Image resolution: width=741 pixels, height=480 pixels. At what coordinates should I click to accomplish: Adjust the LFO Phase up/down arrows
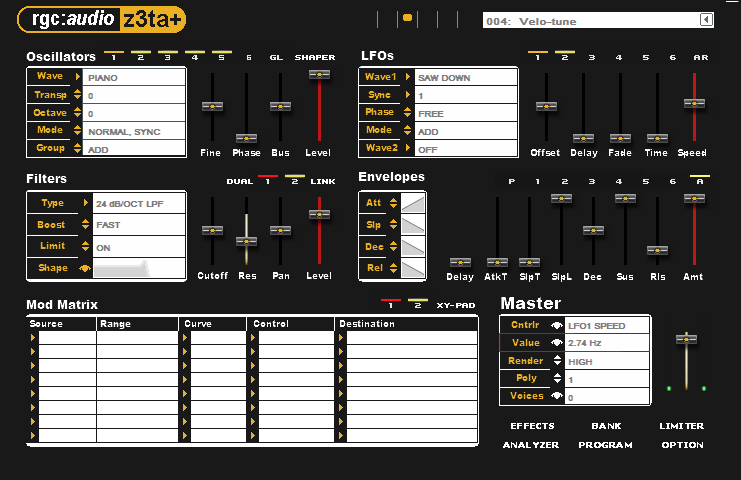407,112
